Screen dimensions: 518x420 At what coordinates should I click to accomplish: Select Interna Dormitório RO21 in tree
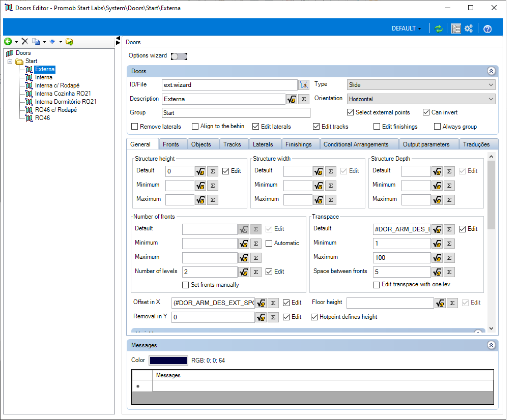pos(66,102)
